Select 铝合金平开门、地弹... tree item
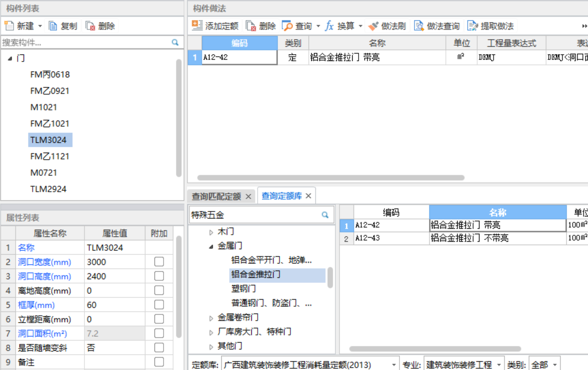 [x=271, y=260]
